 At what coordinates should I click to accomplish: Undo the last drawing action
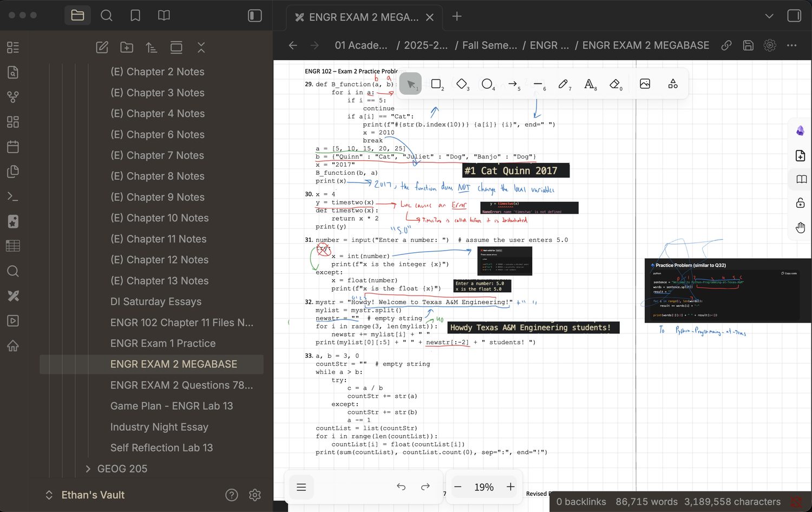click(x=401, y=487)
